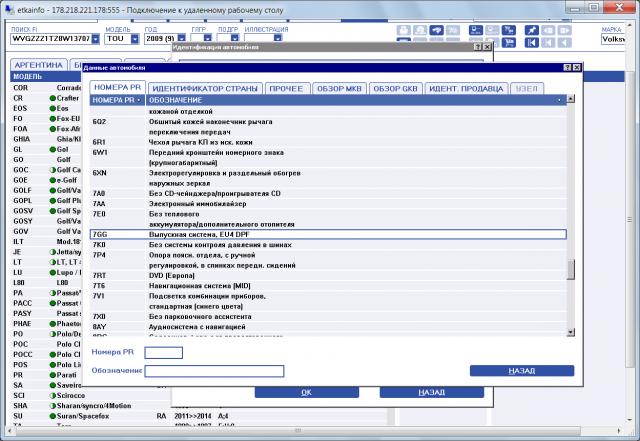Open the ПОИСК FI dropdown arrow
The width and height of the screenshot is (640, 441).
96,39
